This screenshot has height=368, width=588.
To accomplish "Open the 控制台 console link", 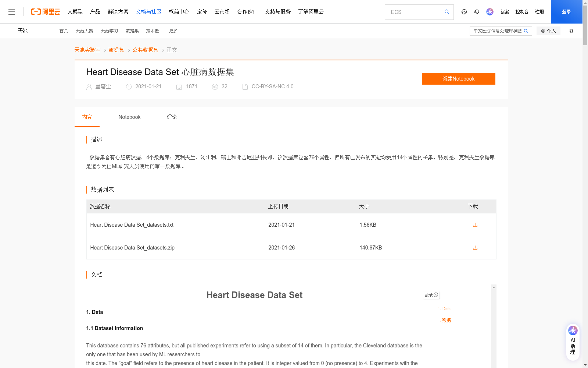I will pos(521,12).
